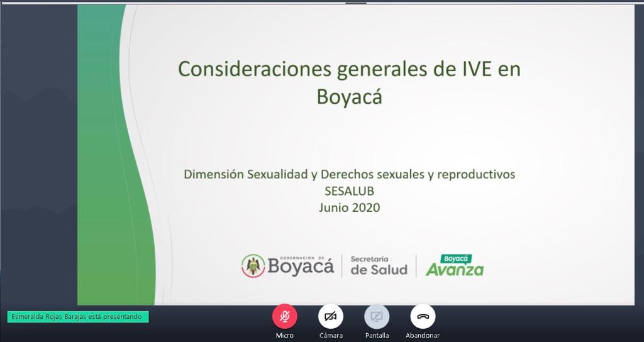This screenshot has width=644, height=342.
Task: Click the Boyacá coat of arms emblem
Action: pyautogui.click(x=253, y=265)
